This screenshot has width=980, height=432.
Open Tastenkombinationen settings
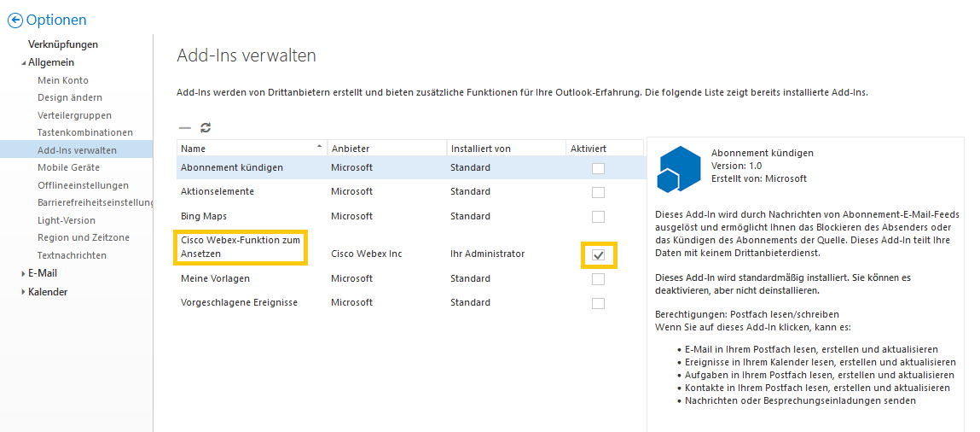[85, 132]
